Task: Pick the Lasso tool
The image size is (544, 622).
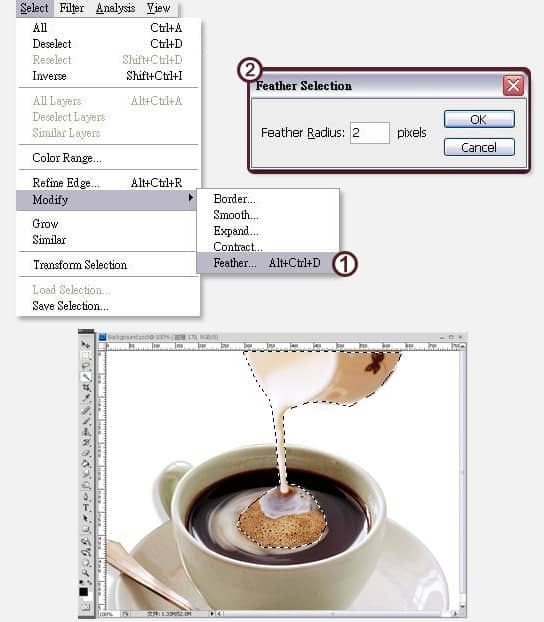Action: coord(85,365)
